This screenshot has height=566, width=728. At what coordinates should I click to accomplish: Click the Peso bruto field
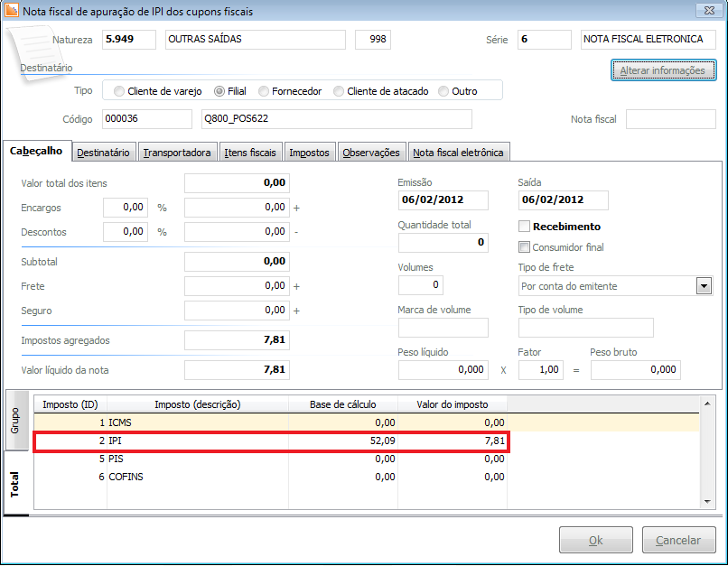point(636,370)
